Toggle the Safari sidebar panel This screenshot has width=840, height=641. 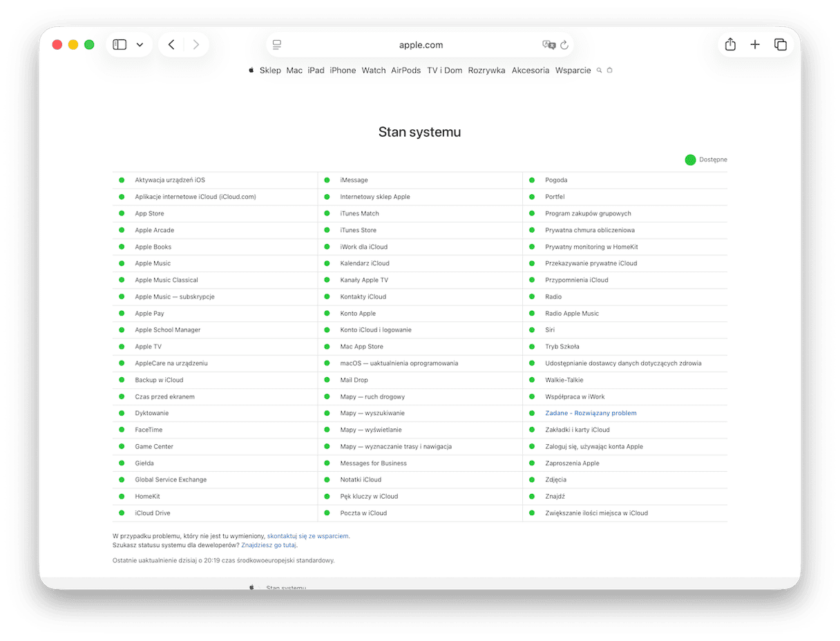click(120, 45)
